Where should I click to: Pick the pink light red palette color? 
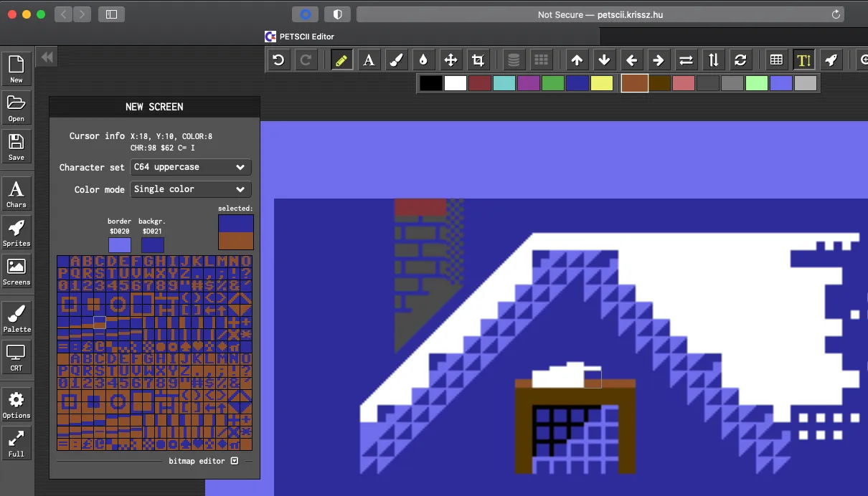[684, 83]
